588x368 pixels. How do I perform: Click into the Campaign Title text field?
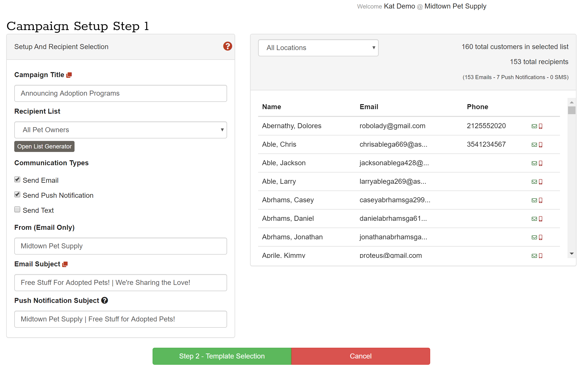[121, 93]
